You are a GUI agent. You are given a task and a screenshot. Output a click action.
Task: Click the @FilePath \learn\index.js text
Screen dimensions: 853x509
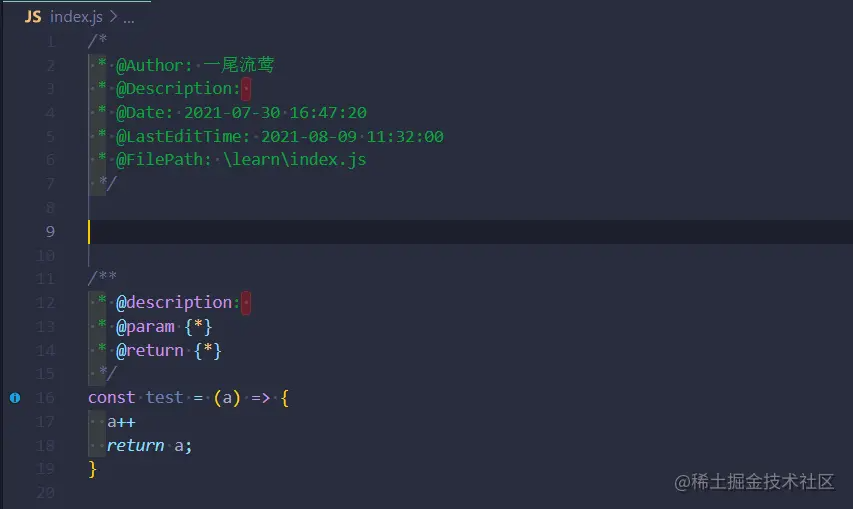(241, 159)
